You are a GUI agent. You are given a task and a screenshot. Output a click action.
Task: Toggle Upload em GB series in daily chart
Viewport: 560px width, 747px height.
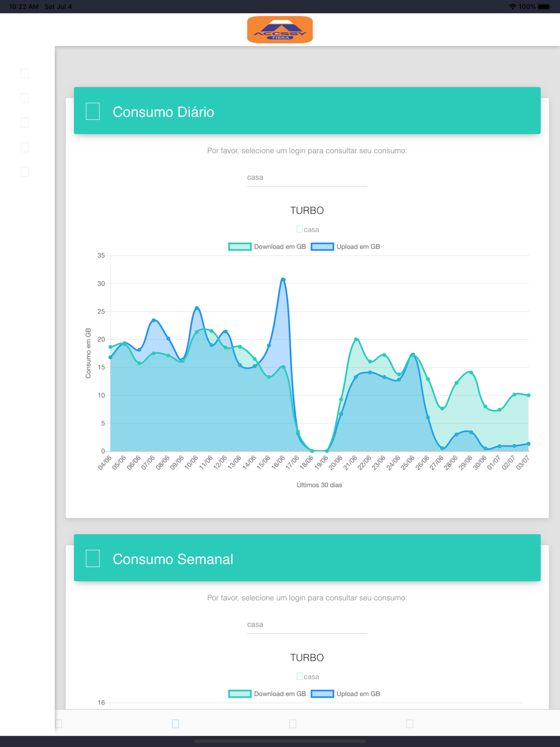point(346,246)
